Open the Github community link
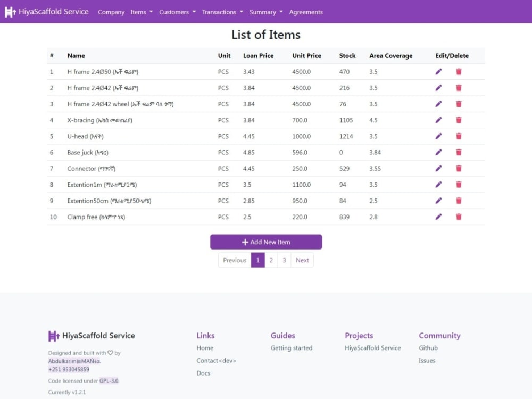The width and height of the screenshot is (532, 399). tap(428, 348)
